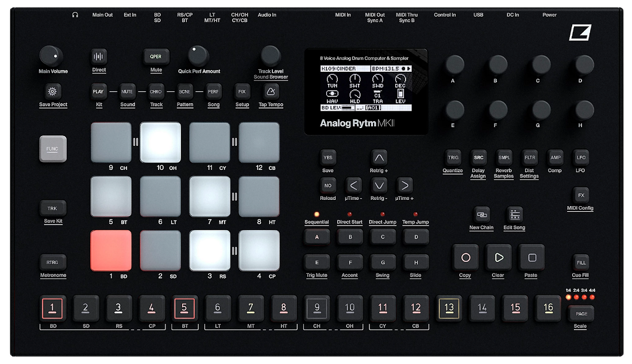This screenshot has height=364, width=632.
Task: Click the YES Save button
Action: click(327, 157)
